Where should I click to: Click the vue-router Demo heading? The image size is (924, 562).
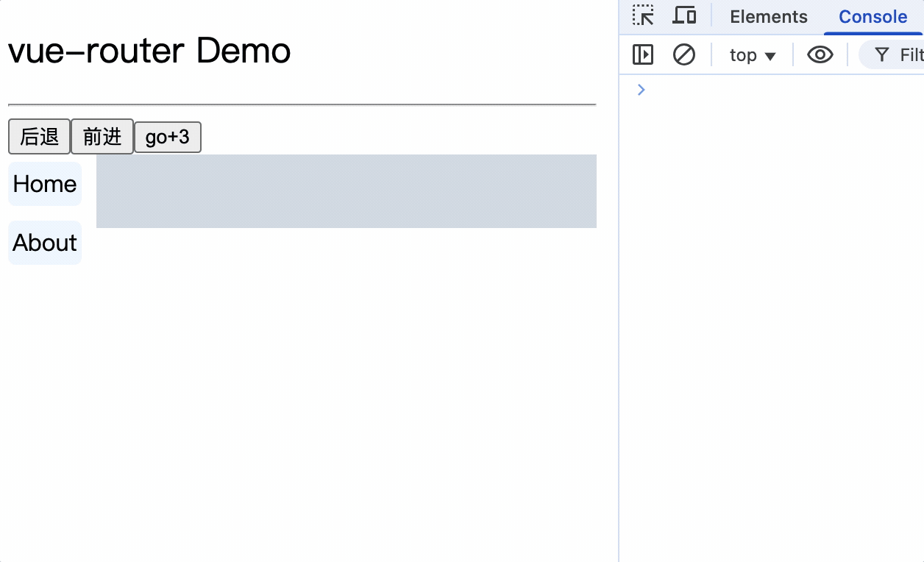pos(149,51)
